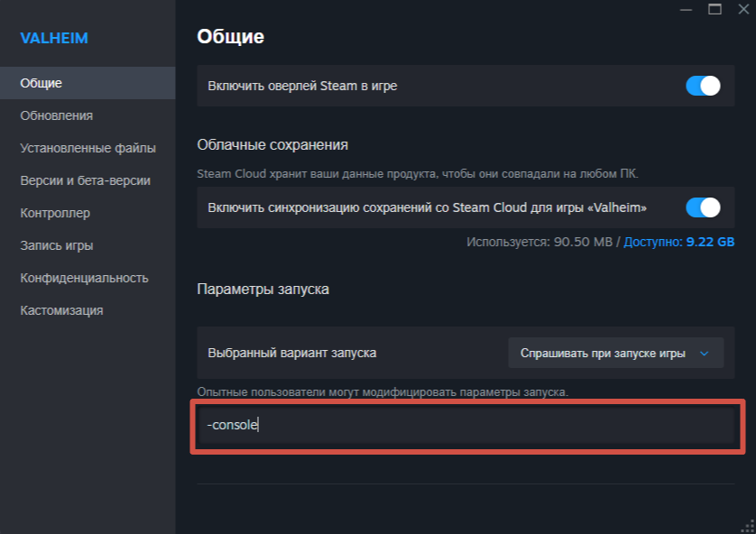Toggle Steam Cloud save synchronization switch
This screenshot has width=756, height=534.
coord(703,207)
